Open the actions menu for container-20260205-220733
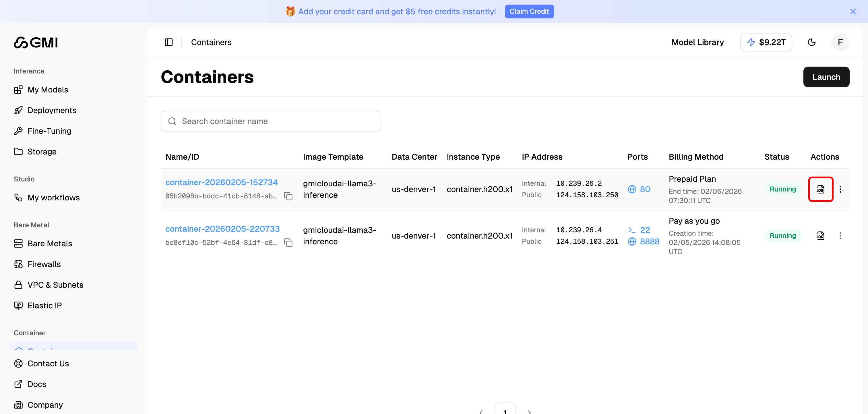The height and width of the screenshot is (414, 868). click(840, 236)
